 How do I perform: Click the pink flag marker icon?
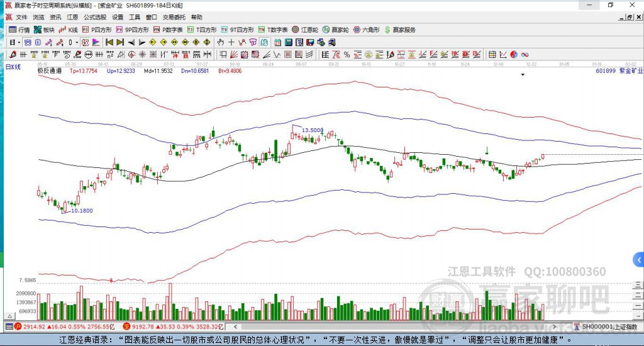[x=96, y=42]
